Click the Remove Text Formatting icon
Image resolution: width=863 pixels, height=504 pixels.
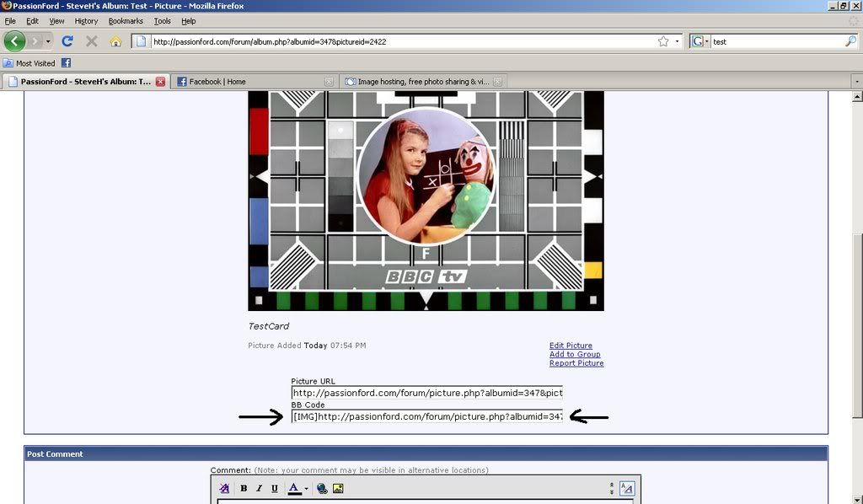tap(224, 488)
